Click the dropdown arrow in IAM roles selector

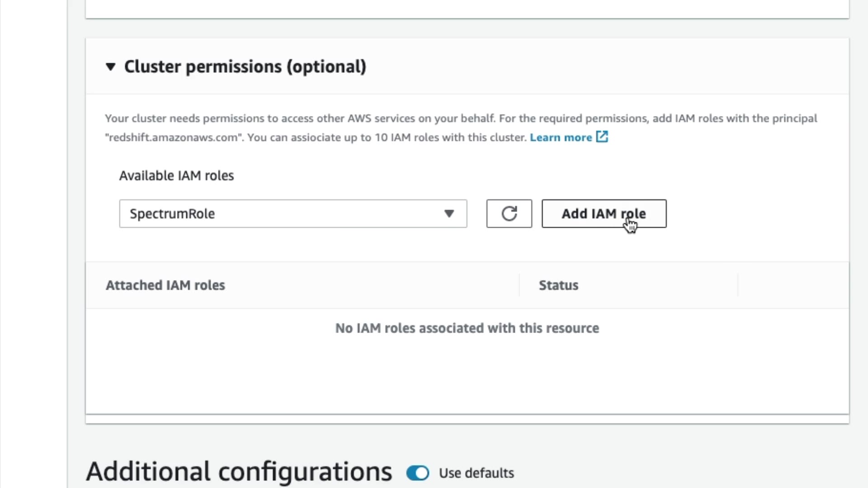tap(448, 214)
